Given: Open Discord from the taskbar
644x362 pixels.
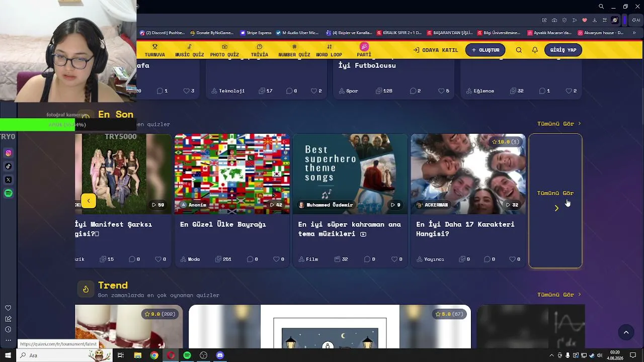Looking at the screenshot, I should [x=220, y=355].
